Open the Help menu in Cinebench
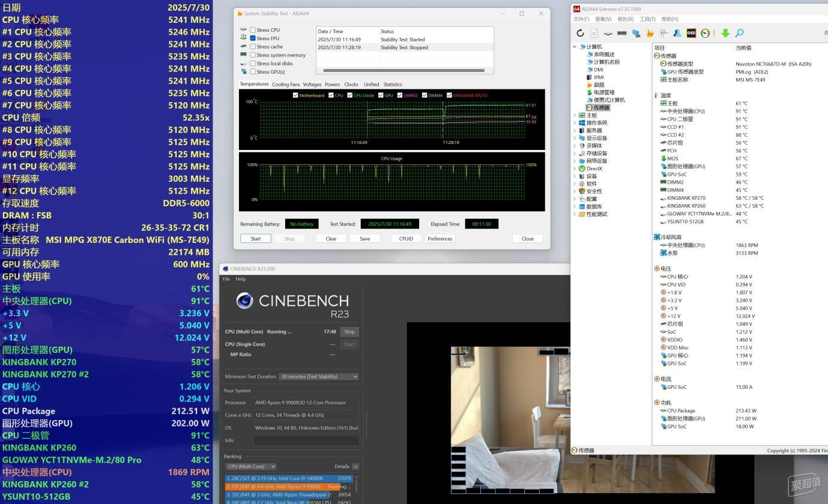This screenshot has width=828, height=504. tap(241, 279)
